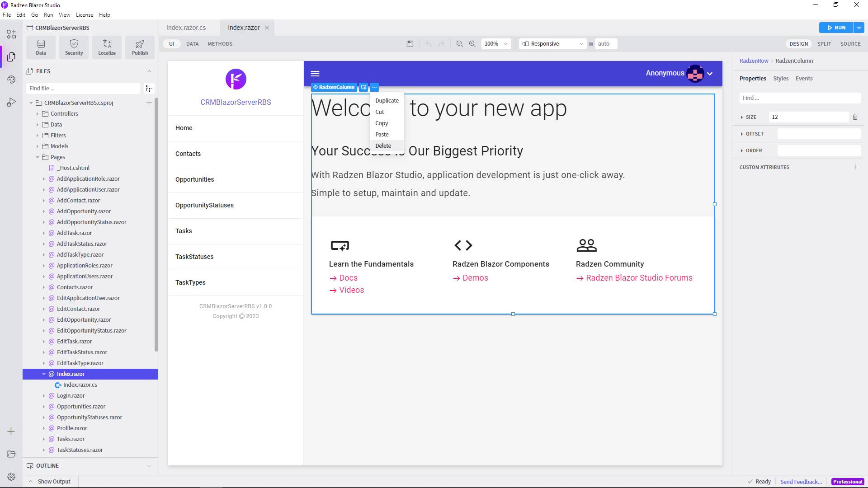Expand the OFFSET property
This screenshot has height=488, width=868.
(x=742, y=134)
